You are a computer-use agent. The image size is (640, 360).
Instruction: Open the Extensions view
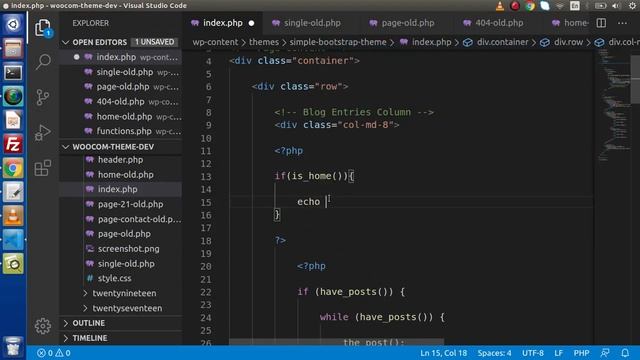(42, 168)
